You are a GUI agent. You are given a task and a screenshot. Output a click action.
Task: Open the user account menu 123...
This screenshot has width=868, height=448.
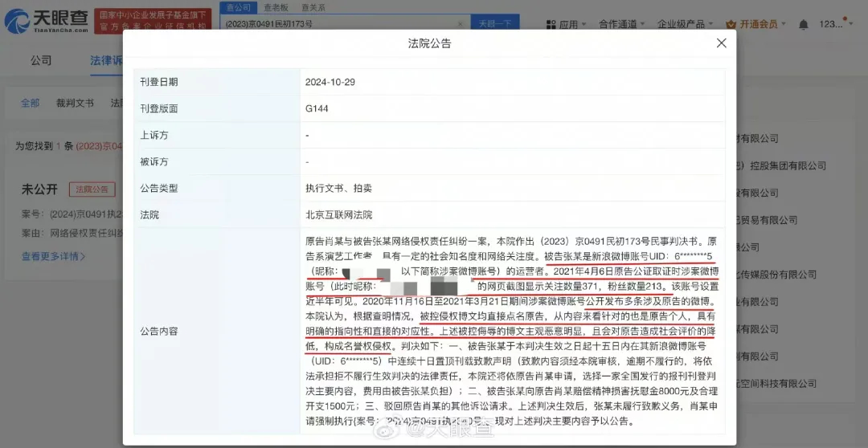click(833, 25)
